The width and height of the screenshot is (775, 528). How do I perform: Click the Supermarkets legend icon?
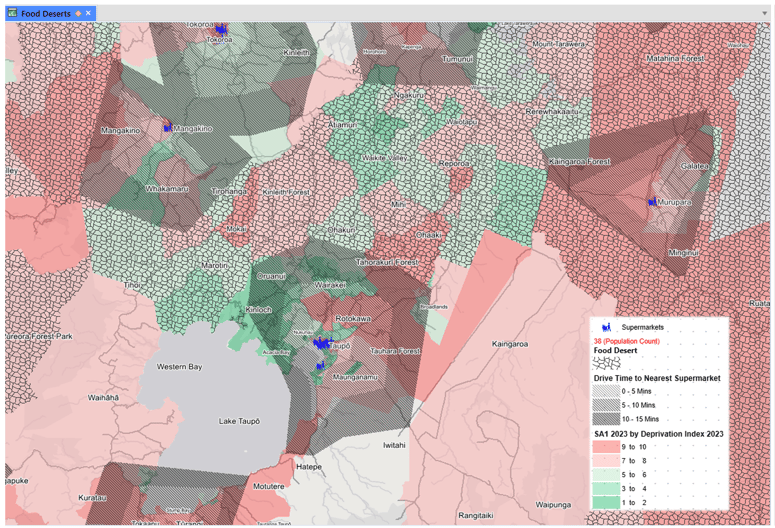point(606,327)
